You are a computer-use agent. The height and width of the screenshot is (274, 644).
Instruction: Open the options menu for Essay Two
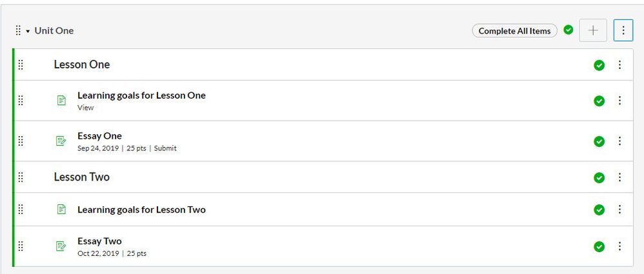(x=619, y=246)
